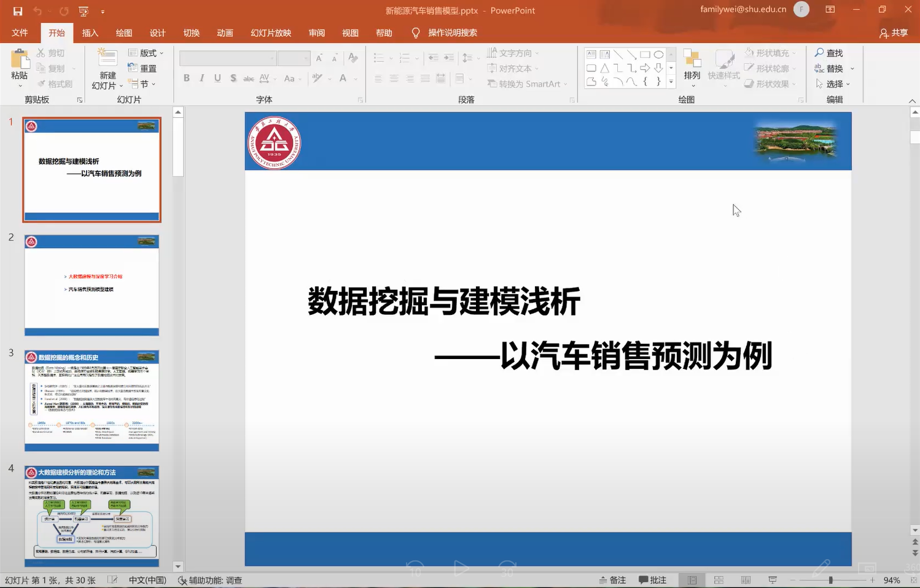Expand the shapes gallery more arrow
Viewport: 920px width, 588px height.
click(671, 82)
